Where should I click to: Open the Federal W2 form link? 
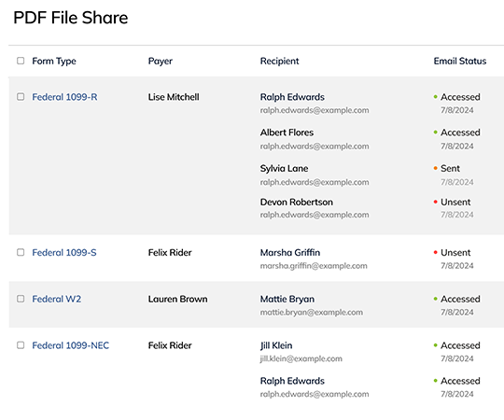pos(57,300)
